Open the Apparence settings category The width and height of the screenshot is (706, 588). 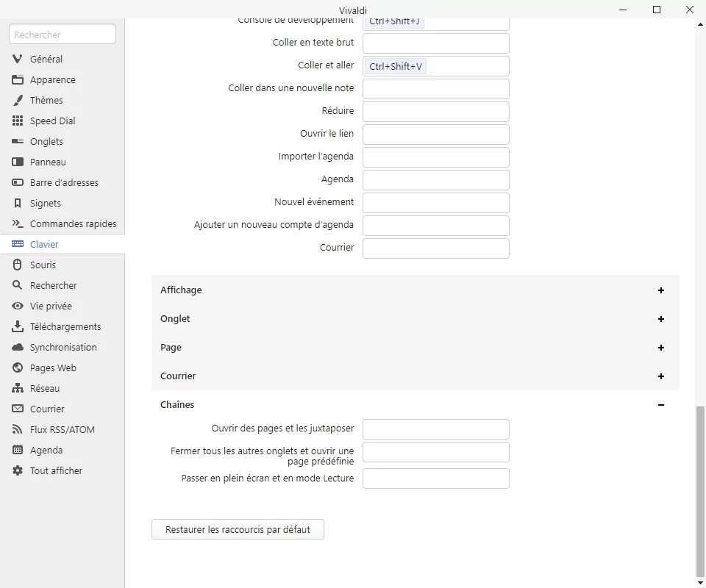pos(63,79)
